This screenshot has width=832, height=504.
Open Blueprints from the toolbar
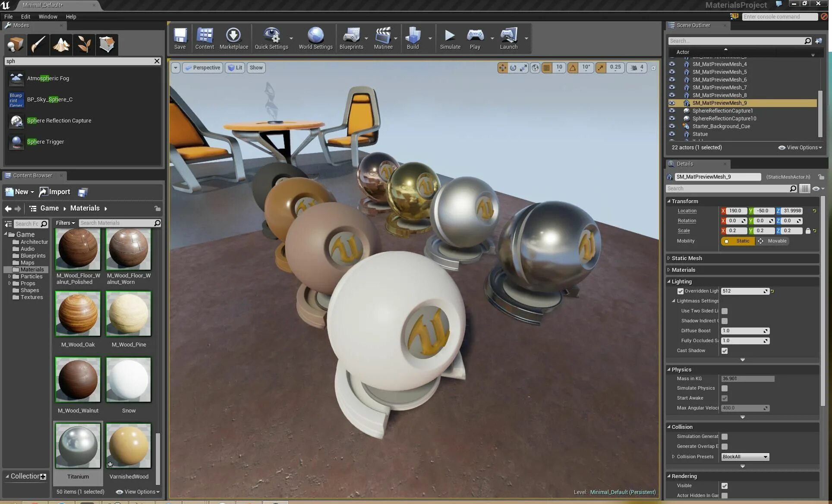pos(351,38)
